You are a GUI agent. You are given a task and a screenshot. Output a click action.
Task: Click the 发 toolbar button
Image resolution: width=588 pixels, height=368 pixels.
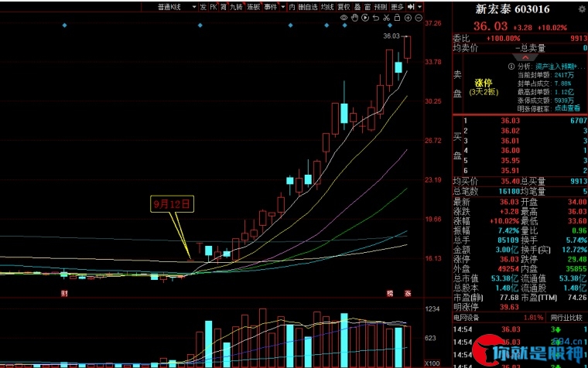coord(203,7)
